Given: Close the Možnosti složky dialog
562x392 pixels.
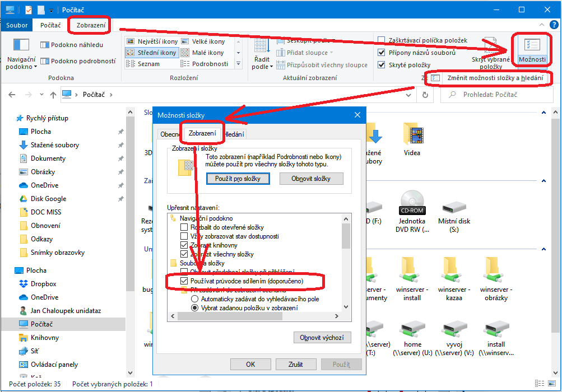Looking at the screenshot, I should (357, 115).
